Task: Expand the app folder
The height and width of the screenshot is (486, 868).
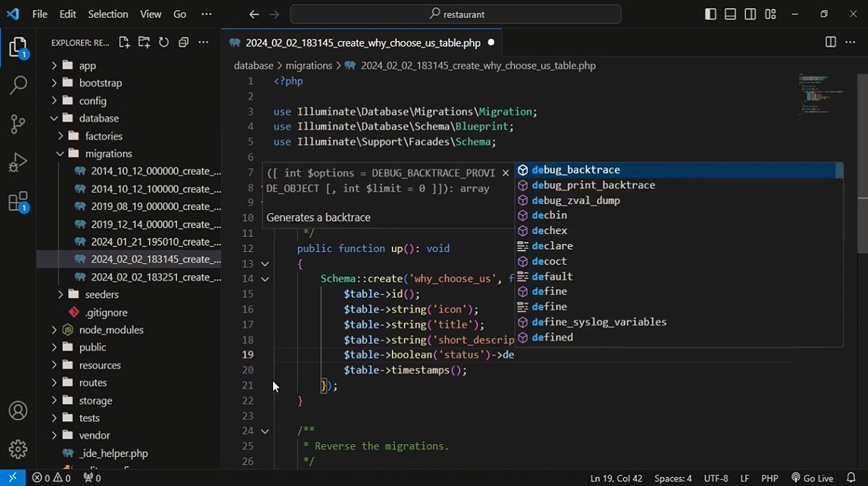Action: tap(54, 65)
